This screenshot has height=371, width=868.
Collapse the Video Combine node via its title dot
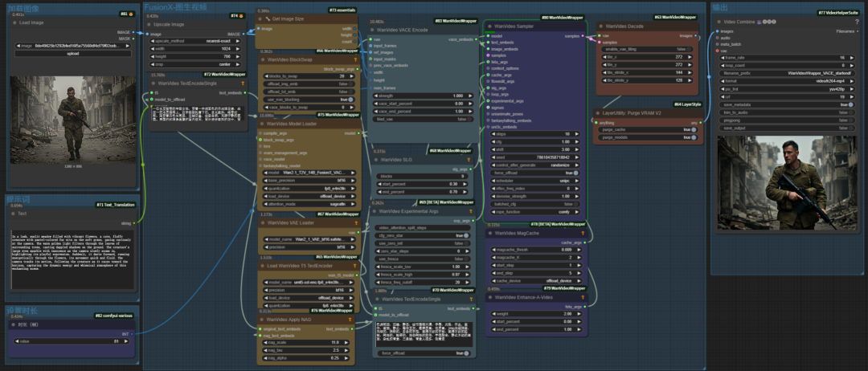[x=718, y=22]
